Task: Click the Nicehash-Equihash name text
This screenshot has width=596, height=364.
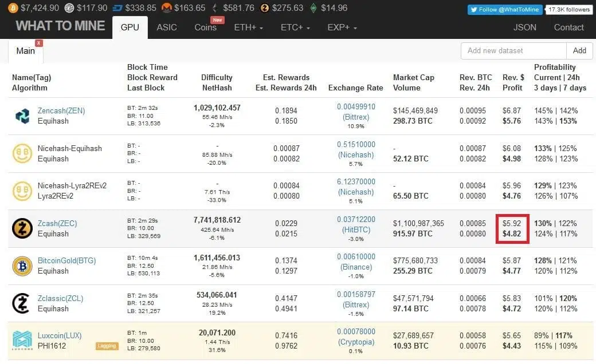Action: 69,148
